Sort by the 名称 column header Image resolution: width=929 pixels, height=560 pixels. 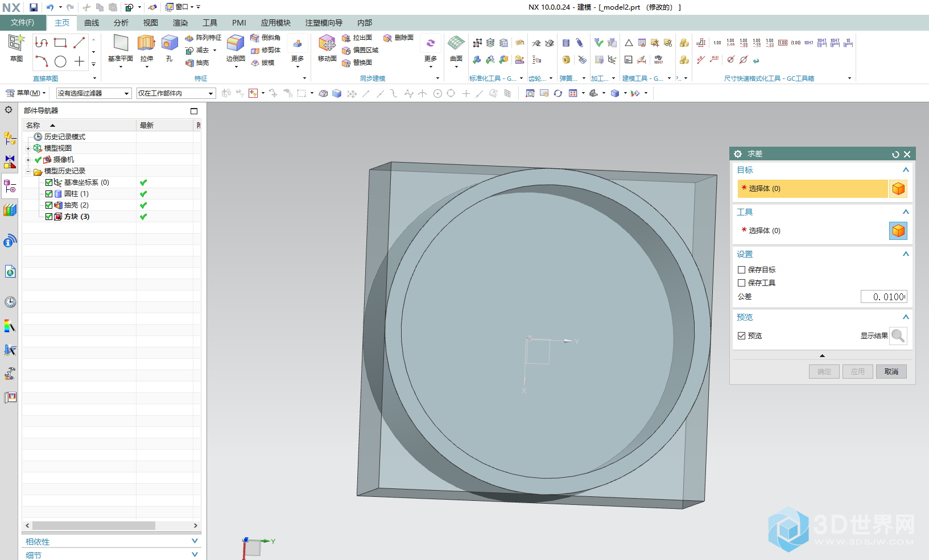point(79,125)
